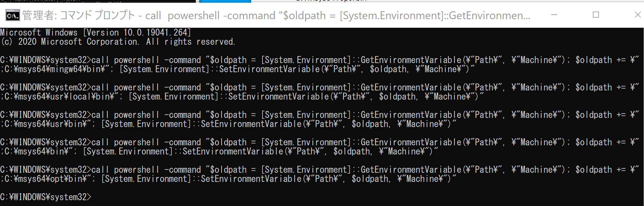Viewport: 644px width, 206px height.
Task: Select the path C:\msys64\opt\bin text
Action: click(x=43, y=179)
